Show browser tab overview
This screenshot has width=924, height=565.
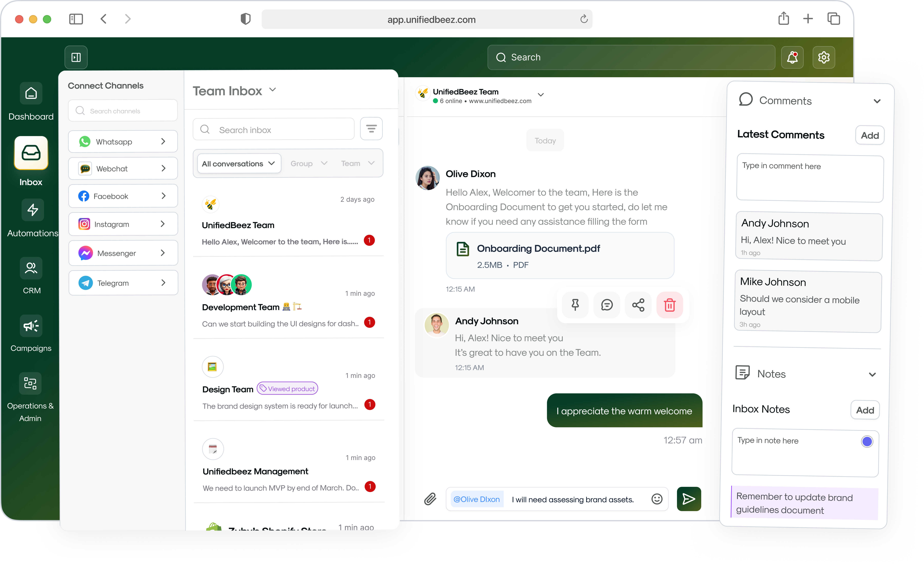coord(833,18)
